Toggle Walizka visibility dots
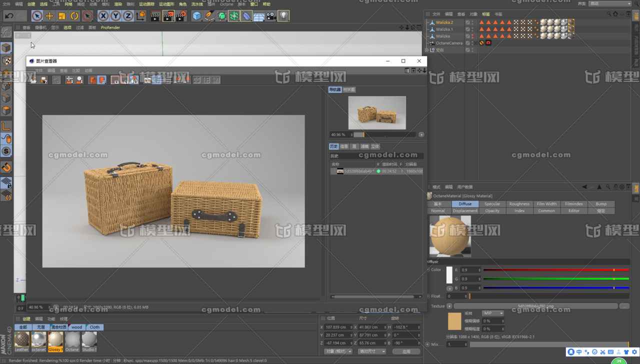The height and width of the screenshot is (364, 640). 472,36
